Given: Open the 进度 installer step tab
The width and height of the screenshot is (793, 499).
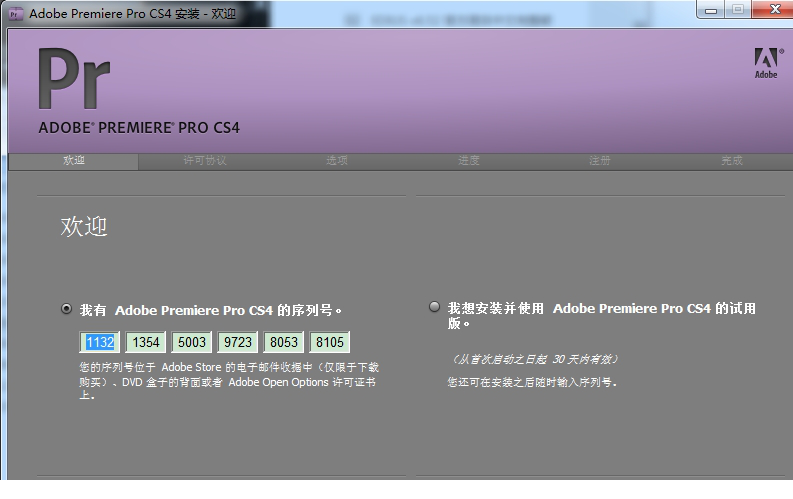Looking at the screenshot, I should point(469,161).
